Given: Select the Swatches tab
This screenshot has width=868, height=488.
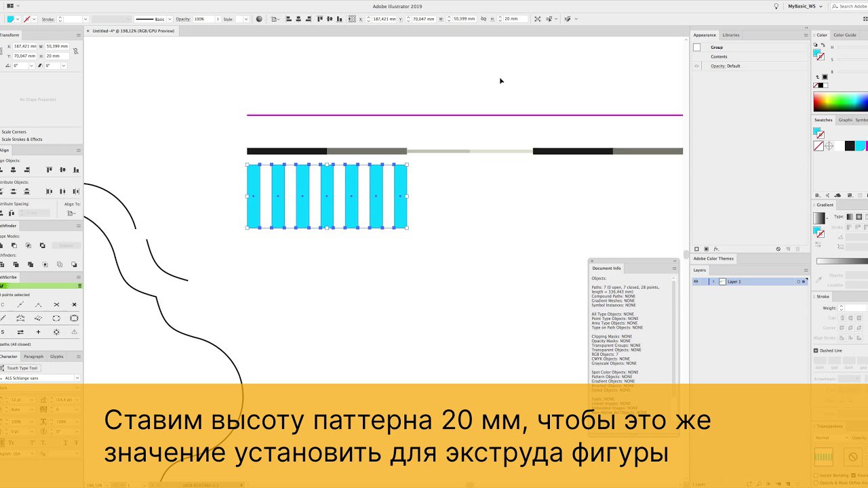Looking at the screenshot, I should pyautogui.click(x=823, y=120).
